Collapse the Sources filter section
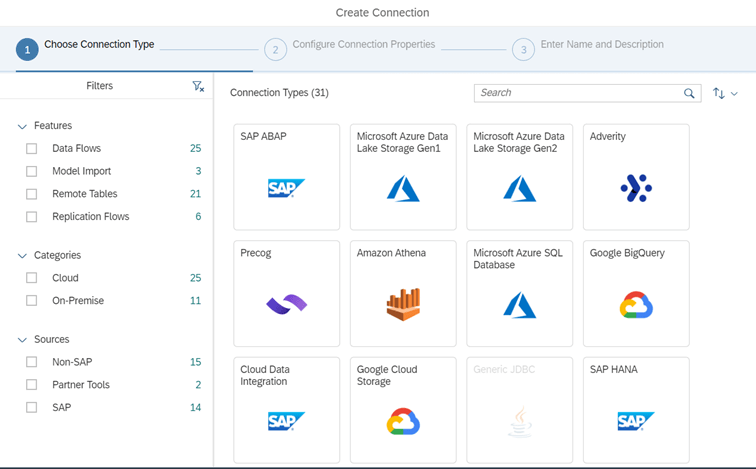The image size is (756, 469). 22,340
